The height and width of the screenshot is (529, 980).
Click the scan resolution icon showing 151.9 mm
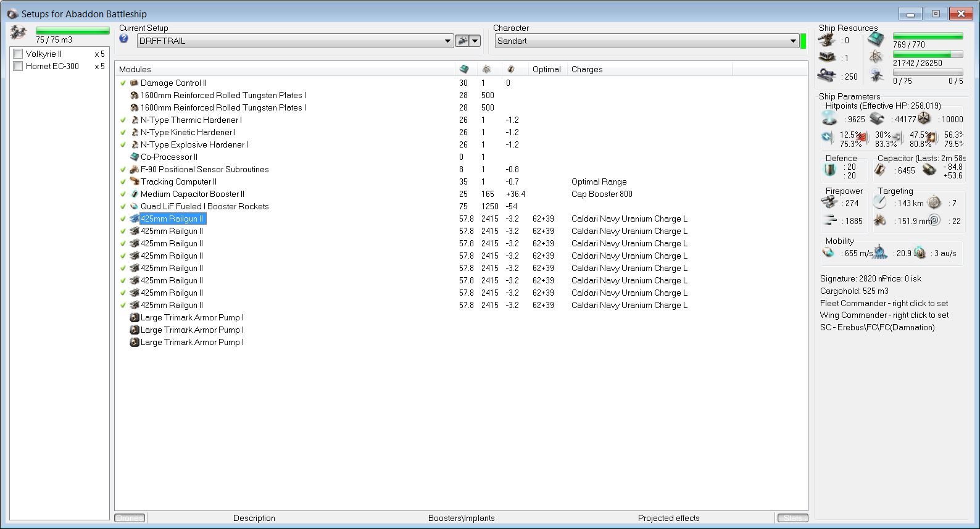click(x=880, y=220)
